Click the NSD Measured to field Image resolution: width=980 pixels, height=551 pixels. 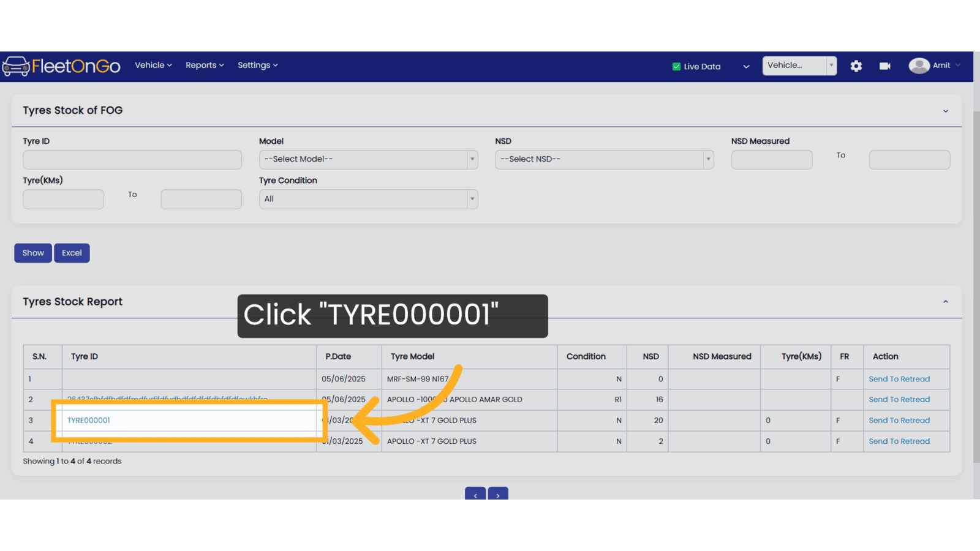(x=910, y=160)
